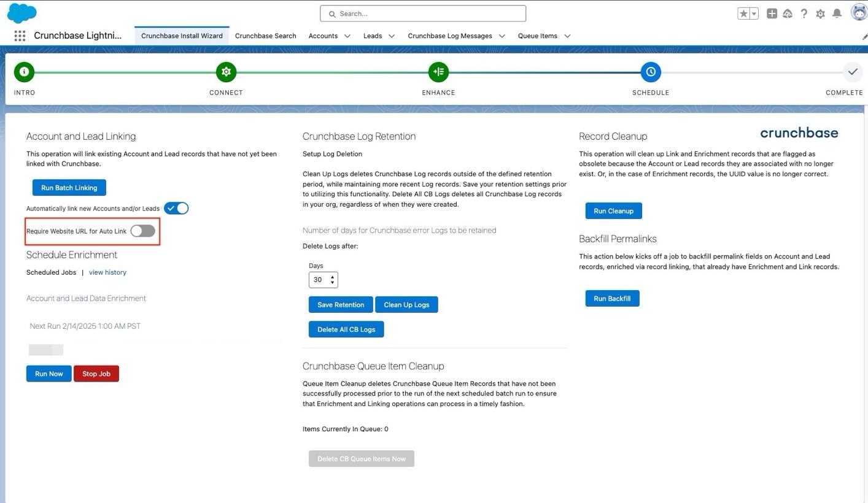Click the Next Run 2/14/2025 1:00 AM PST text
Viewport: 868px width, 503px height.
tap(85, 326)
